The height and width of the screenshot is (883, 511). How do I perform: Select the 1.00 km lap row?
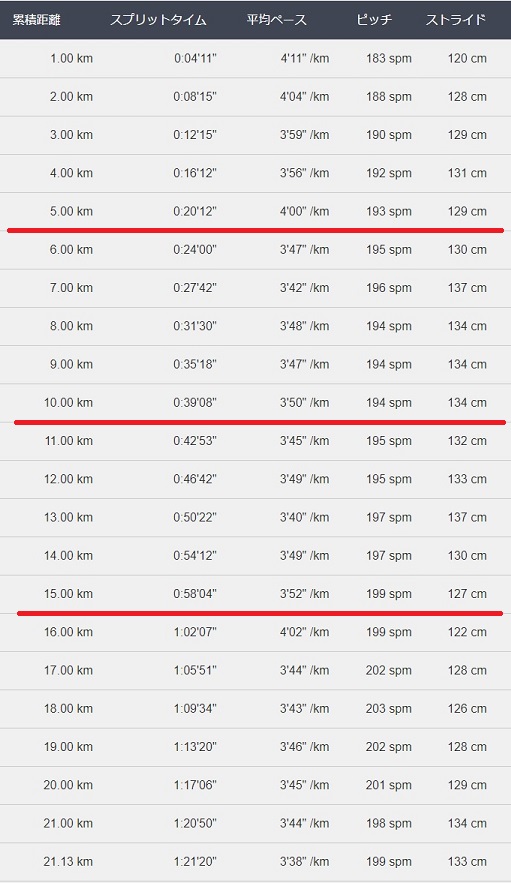[255, 59]
